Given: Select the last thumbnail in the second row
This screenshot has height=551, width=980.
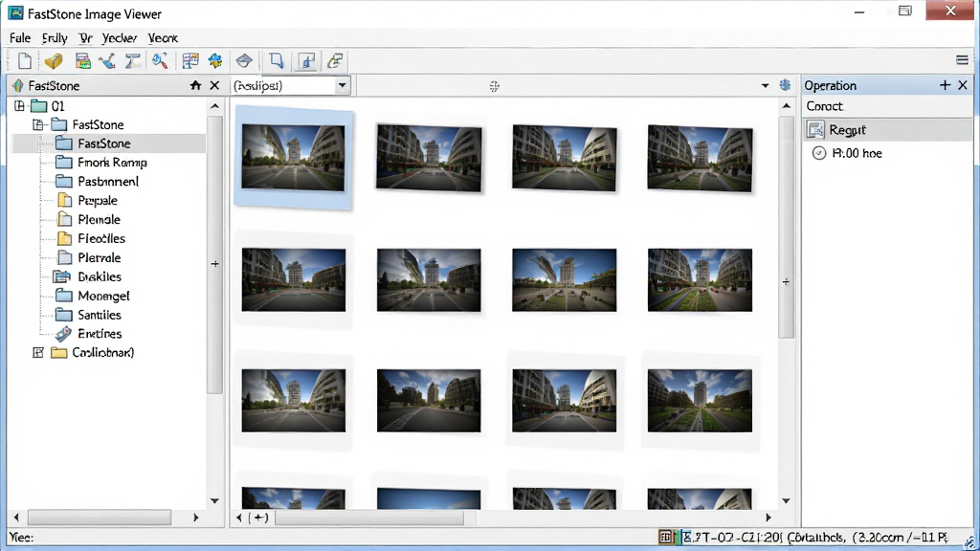Looking at the screenshot, I should click(700, 280).
